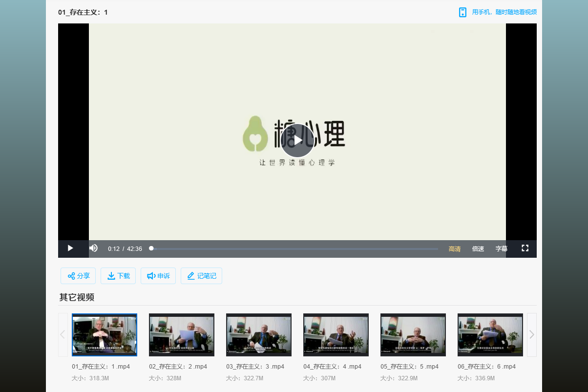Open 用手机，随时随地看视频 link
Image resolution: width=588 pixels, height=392 pixels.
(x=504, y=12)
